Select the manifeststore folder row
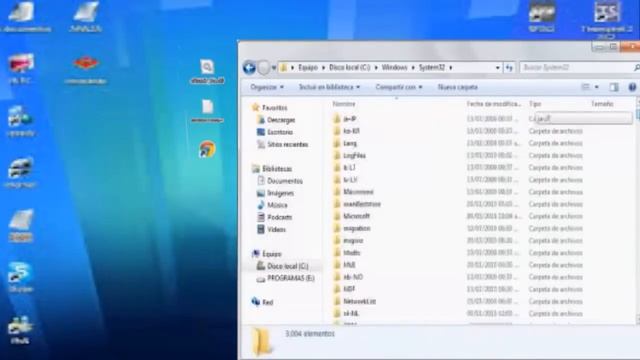Screen dimensions: 640x360 457,204
